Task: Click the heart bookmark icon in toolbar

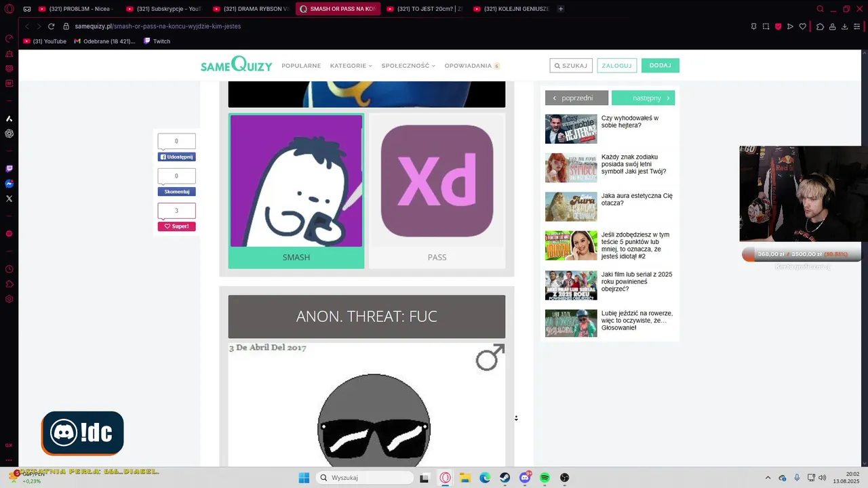Action: [802, 26]
